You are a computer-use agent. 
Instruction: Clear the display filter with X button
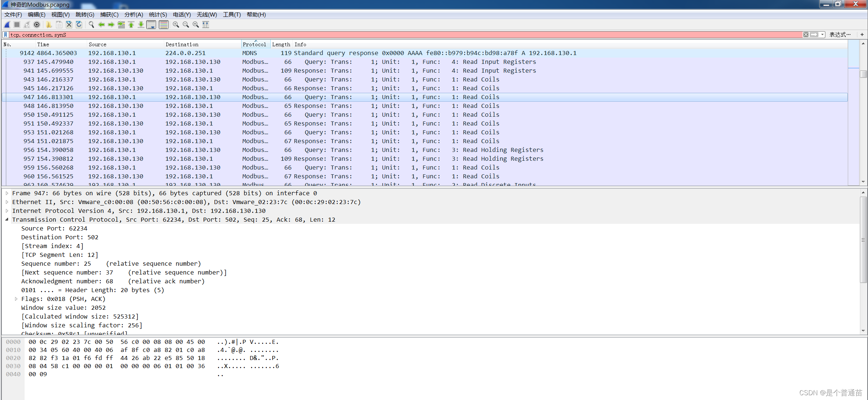(806, 34)
